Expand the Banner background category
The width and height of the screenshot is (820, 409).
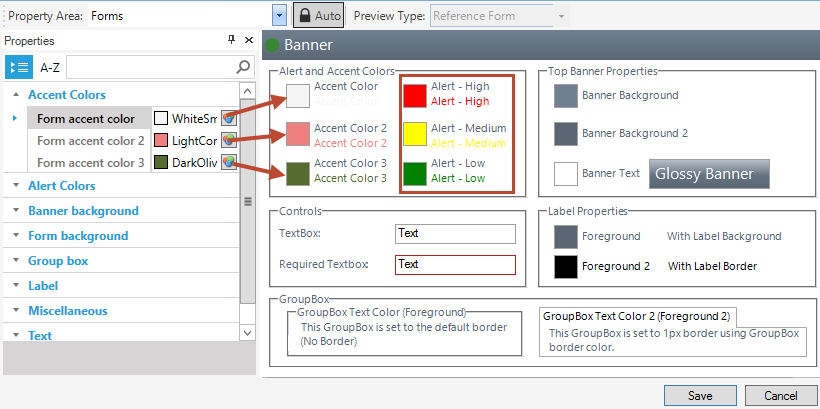pos(16,210)
